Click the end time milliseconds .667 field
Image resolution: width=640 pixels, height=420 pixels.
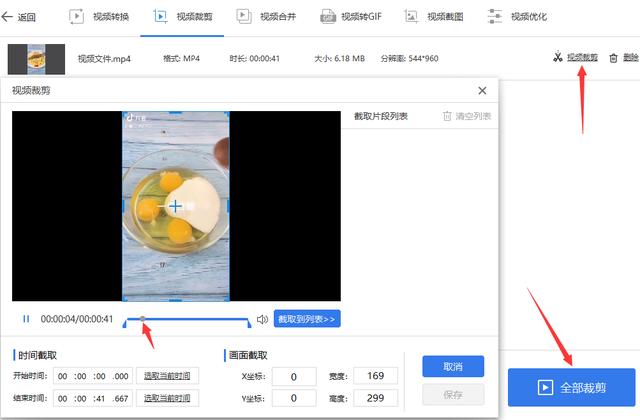(121, 398)
